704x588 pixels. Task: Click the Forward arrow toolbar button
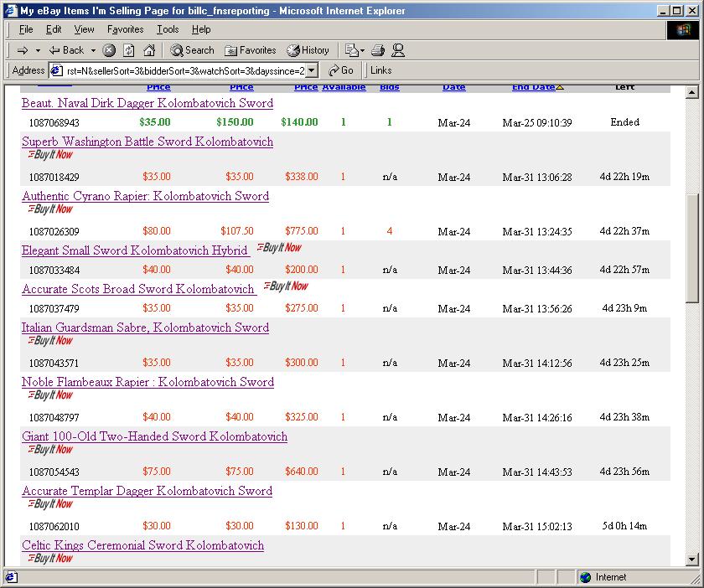point(22,50)
